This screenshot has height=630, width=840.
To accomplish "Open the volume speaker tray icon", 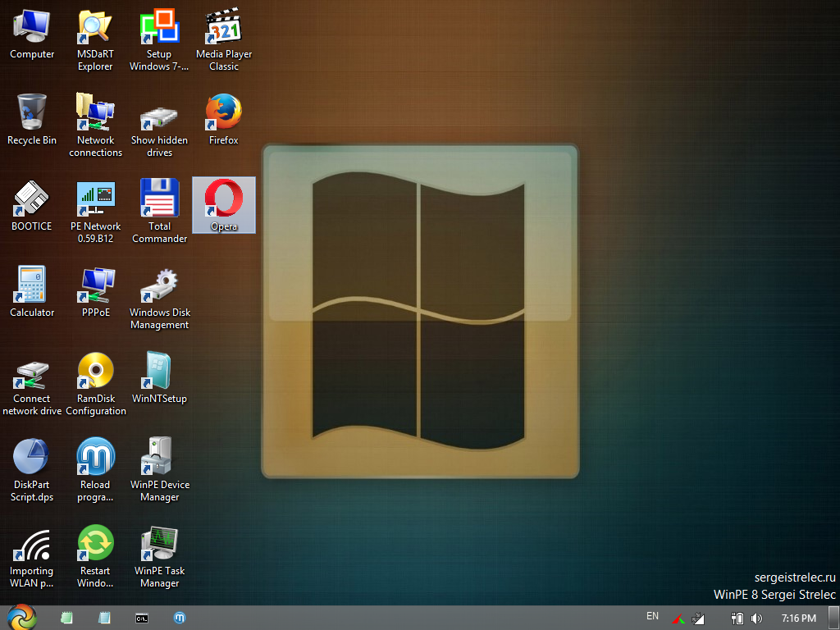I will pos(756,619).
